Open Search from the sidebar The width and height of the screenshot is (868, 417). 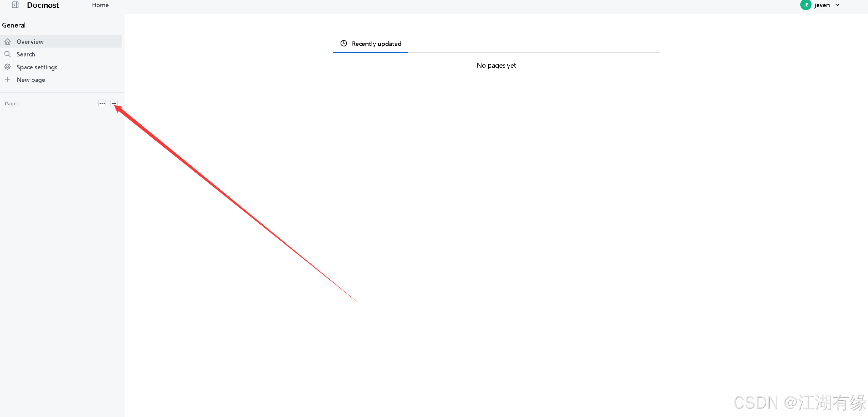(26, 54)
